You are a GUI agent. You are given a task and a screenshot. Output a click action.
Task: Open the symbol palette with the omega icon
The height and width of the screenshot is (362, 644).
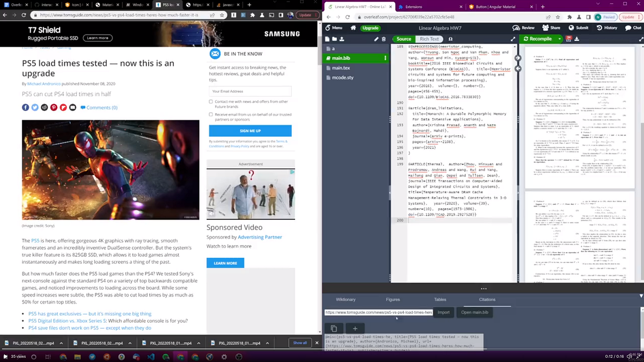(x=451, y=38)
